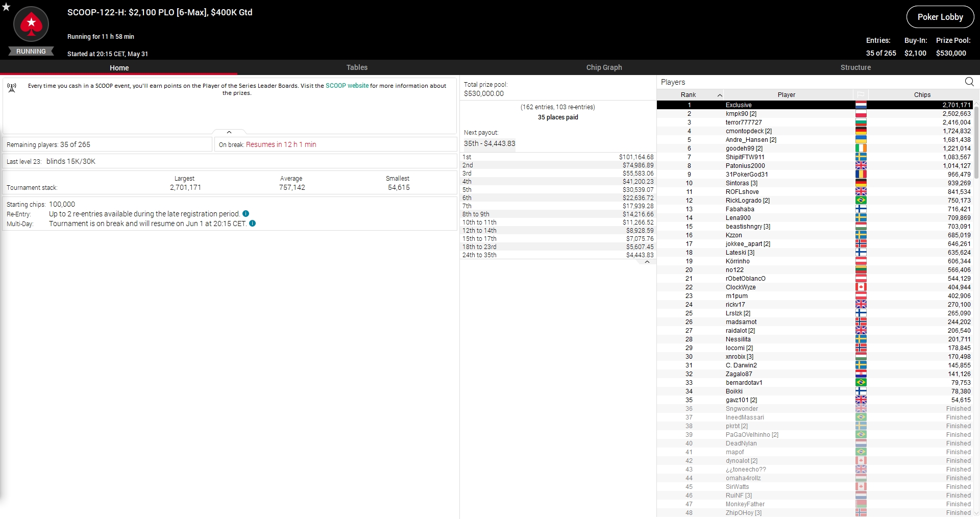Select finished player Sngwonder
The height and width of the screenshot is (519, 980).
click(815, 409)
